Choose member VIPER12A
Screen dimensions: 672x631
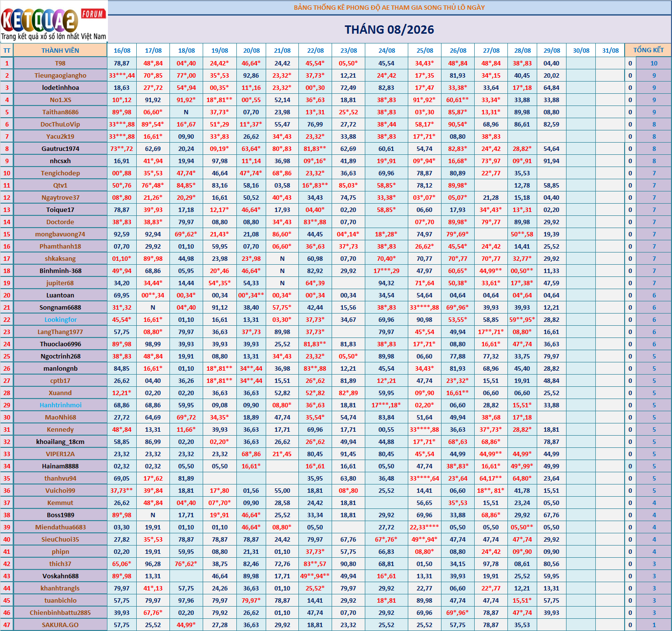[x=60, y=454]
